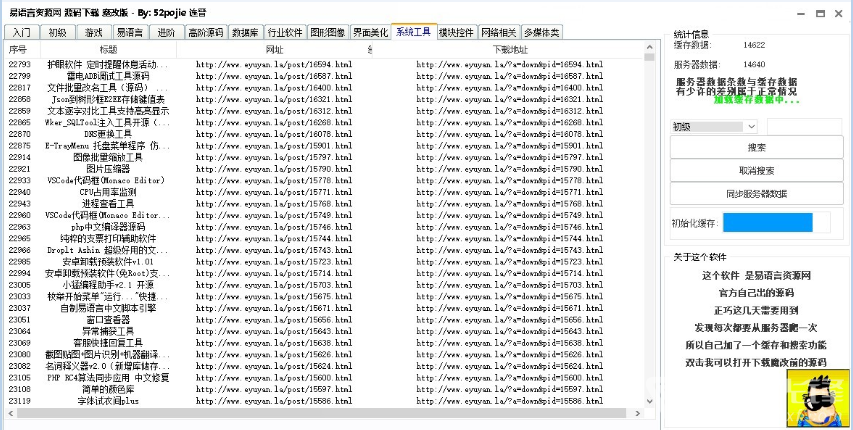Click the 搜索 button

coord(756,148)
